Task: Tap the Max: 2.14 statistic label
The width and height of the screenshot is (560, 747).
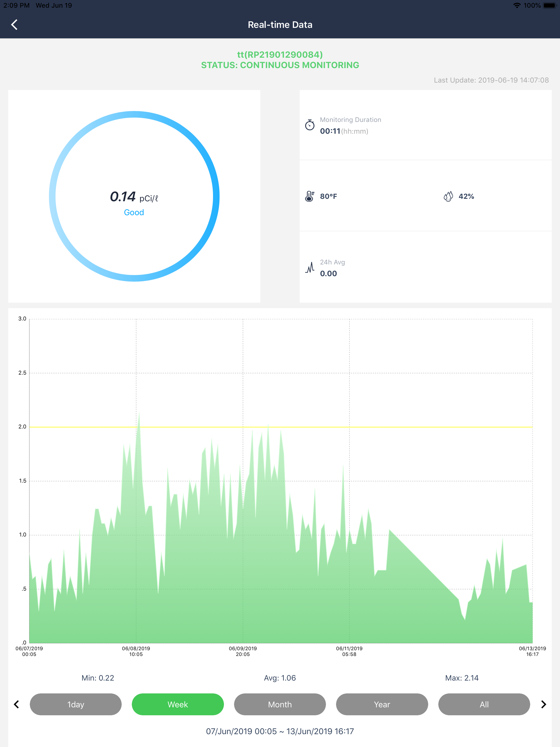Action: (x=462, y=678)
